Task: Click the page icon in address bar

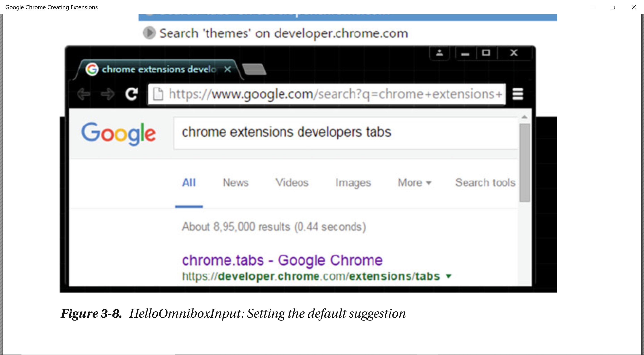Action: (158, 94)
